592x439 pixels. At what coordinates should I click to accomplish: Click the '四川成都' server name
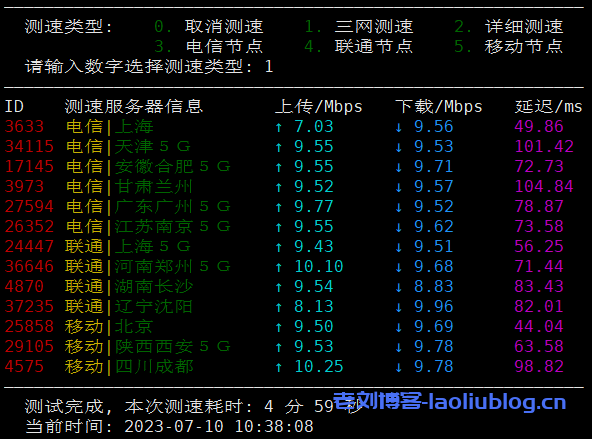[x=154, y=367]
